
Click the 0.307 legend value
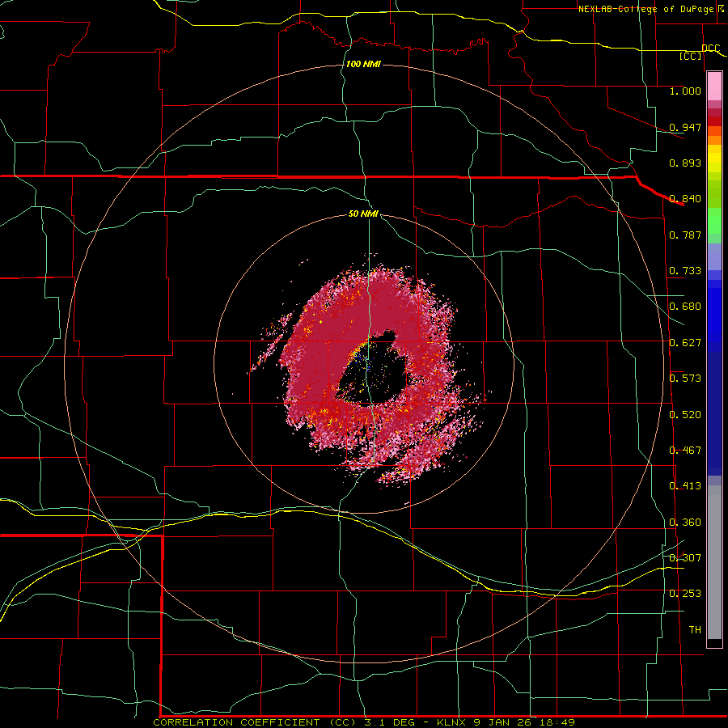point(685,557)
